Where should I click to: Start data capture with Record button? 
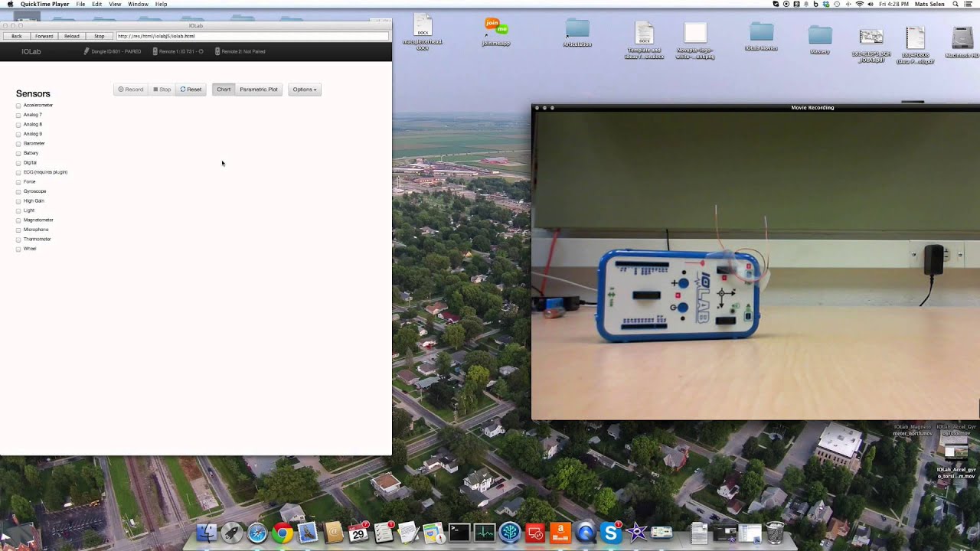click(x=131, y=90)
